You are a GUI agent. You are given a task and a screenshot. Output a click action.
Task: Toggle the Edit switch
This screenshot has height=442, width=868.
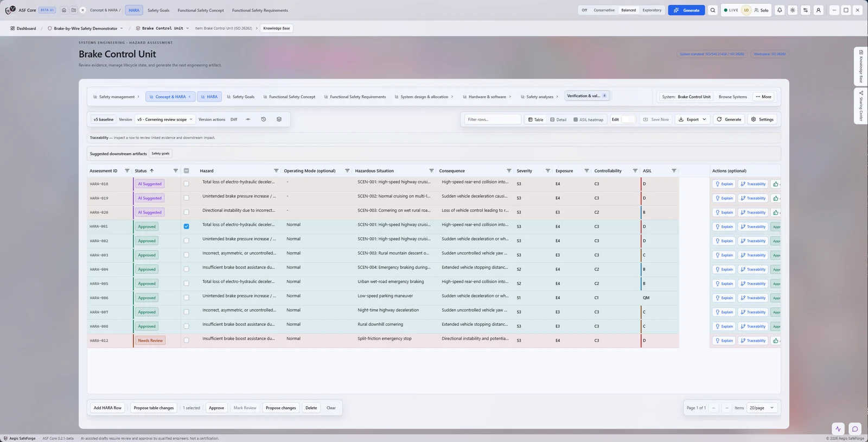pos(628,119)
